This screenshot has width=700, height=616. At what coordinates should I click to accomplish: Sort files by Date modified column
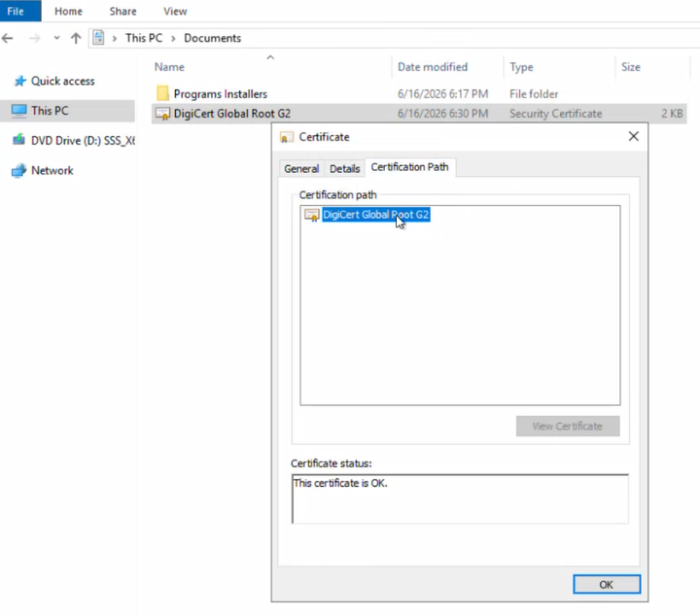click(433, 67)
